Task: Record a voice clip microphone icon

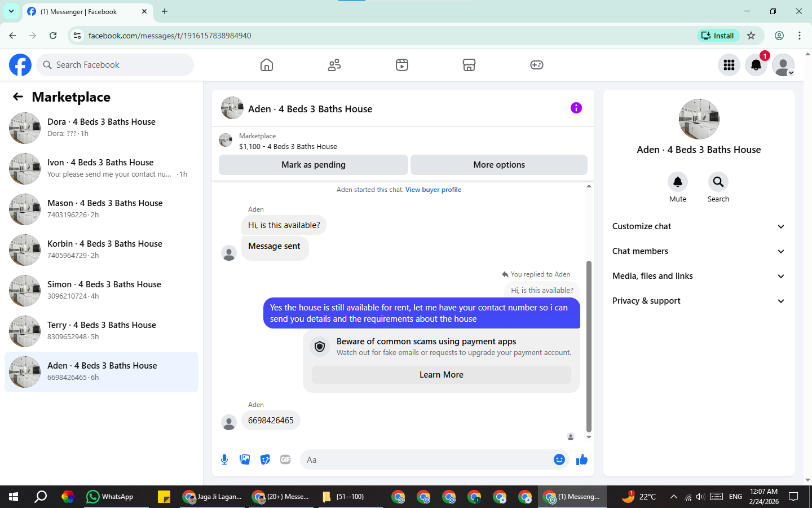Action: (224, 459)
